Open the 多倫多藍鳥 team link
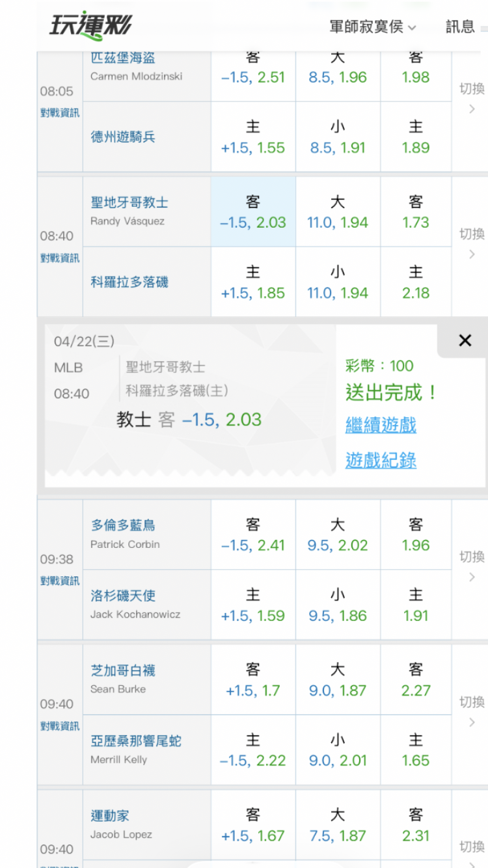Viewport: 488px width, 868px height. pos(123,525)
